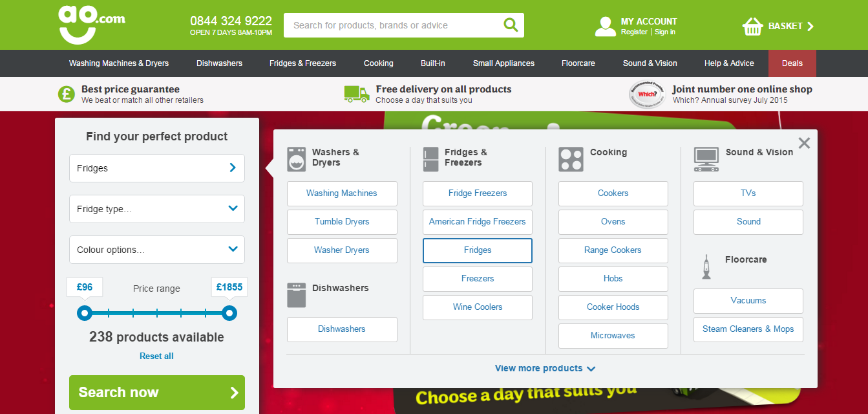The width and height of the screenshot is (868, 414).
Task: Open Washing Machines & Dryers menu
Action: [119, 63]
